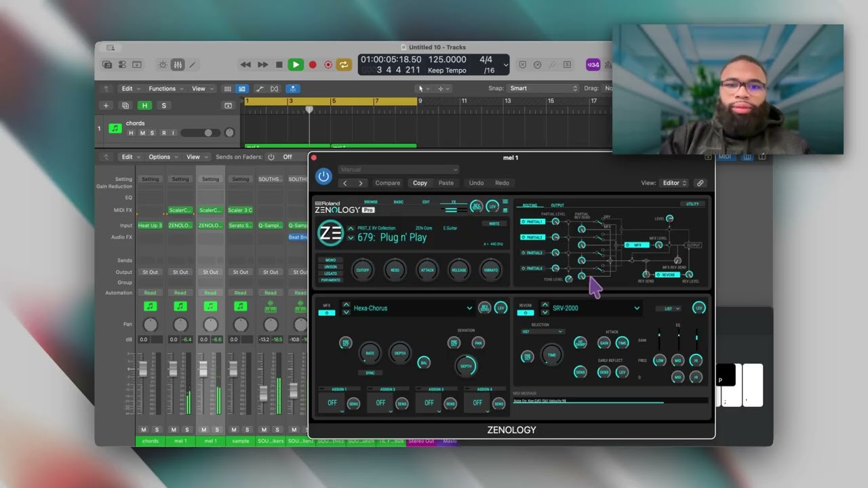Screen dimensions: 868x488
Task: Open the mixer Options menu
Action: [163, 157]
